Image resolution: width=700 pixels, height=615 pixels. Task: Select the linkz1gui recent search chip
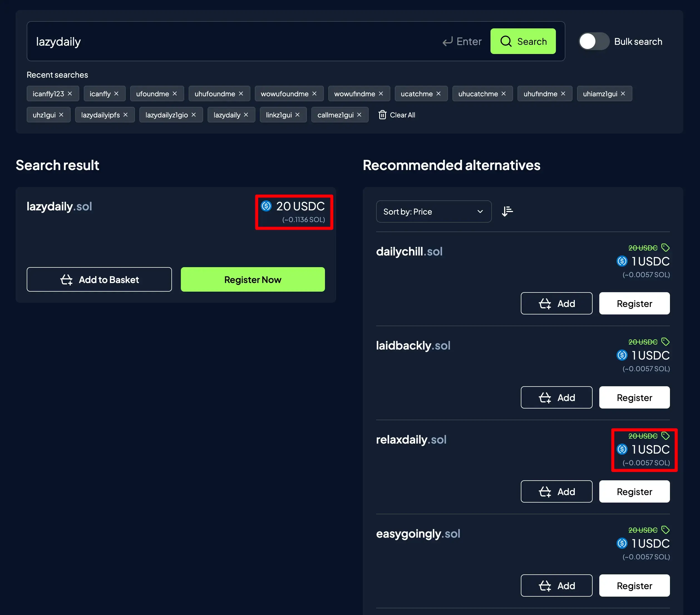tap(278, 115)
